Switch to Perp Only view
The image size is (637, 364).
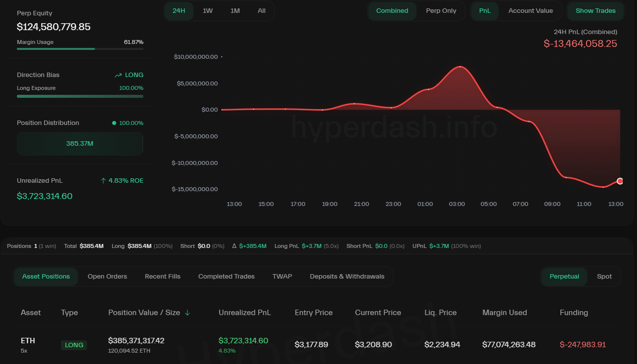coord(441,10)
